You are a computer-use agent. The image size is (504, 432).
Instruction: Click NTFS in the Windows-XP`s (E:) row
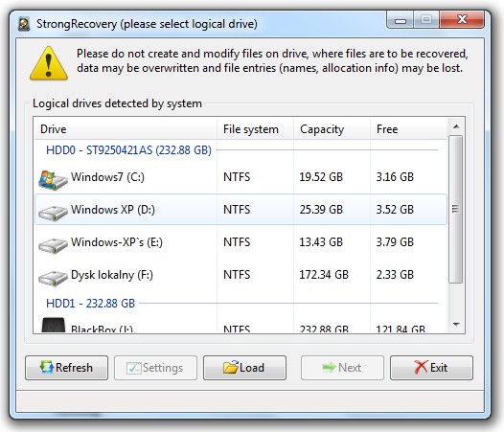(237, 242)
